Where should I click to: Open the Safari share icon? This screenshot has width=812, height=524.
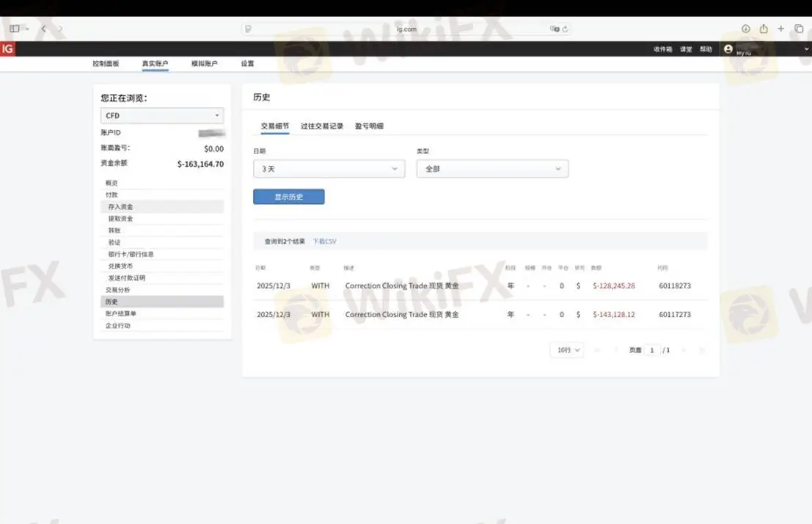tap(764, 29)
